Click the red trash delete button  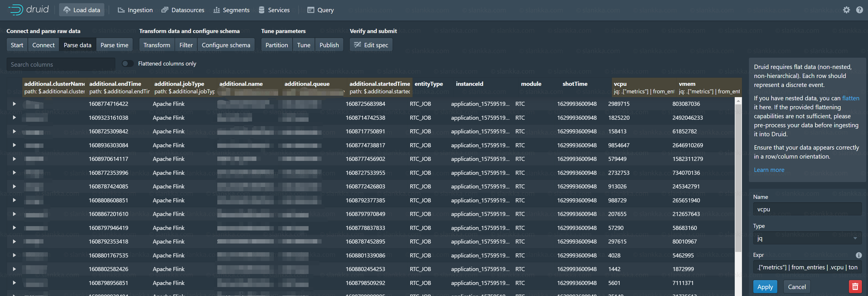click(855, 286)
